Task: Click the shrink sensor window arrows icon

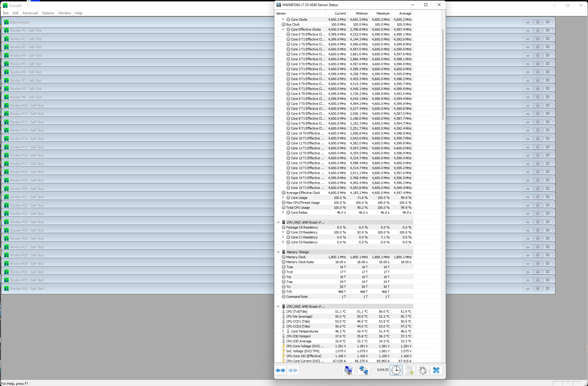Action: [x=293, y=370]
